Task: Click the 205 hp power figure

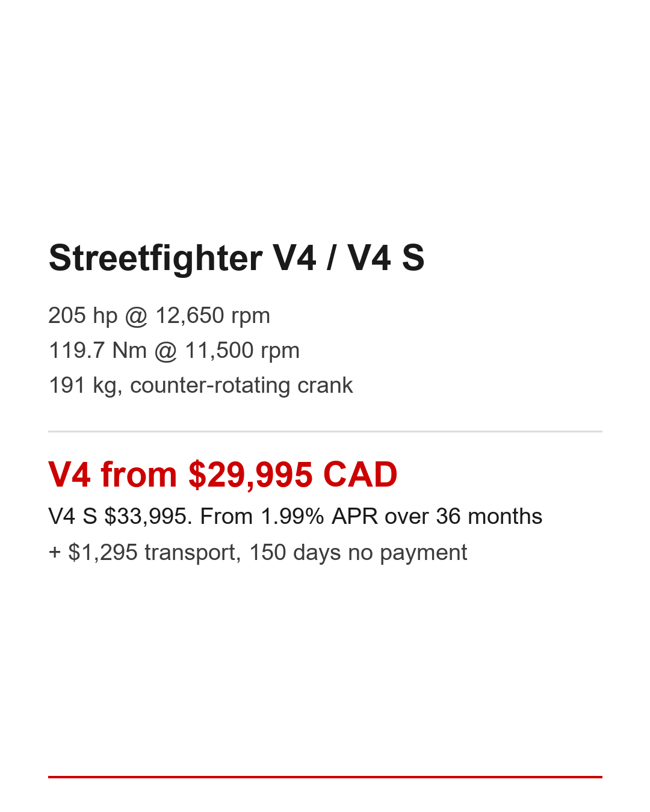Action: (x=82, y=316)
